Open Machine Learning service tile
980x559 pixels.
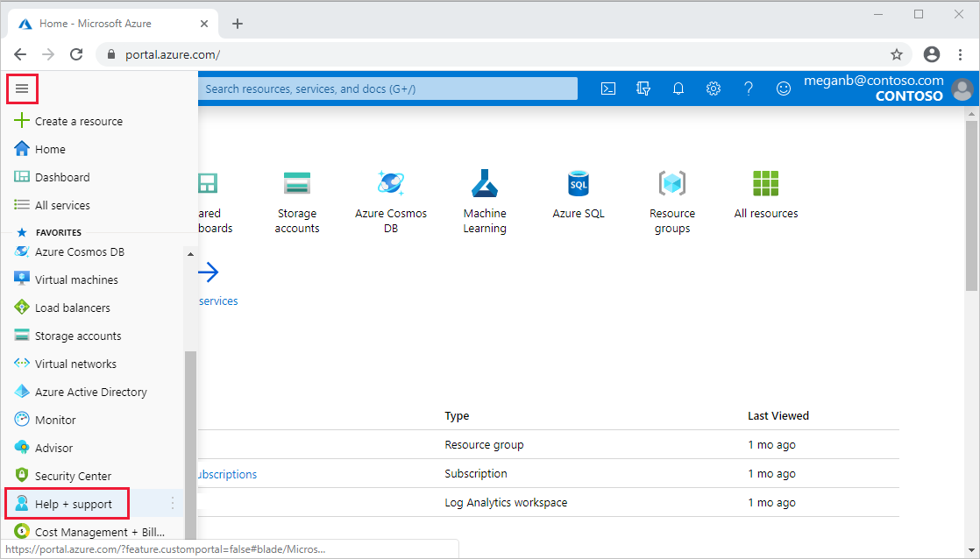pos(485,203)
